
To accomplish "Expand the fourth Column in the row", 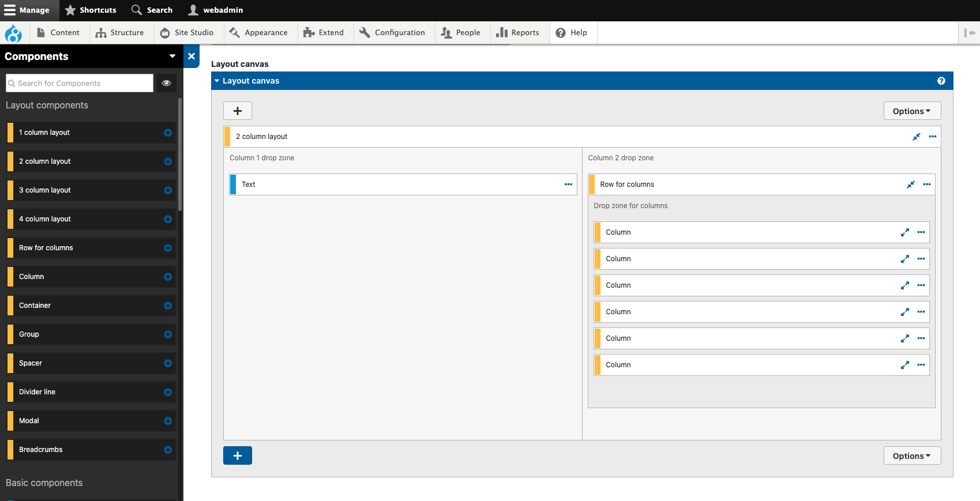I will click(904, 312).
